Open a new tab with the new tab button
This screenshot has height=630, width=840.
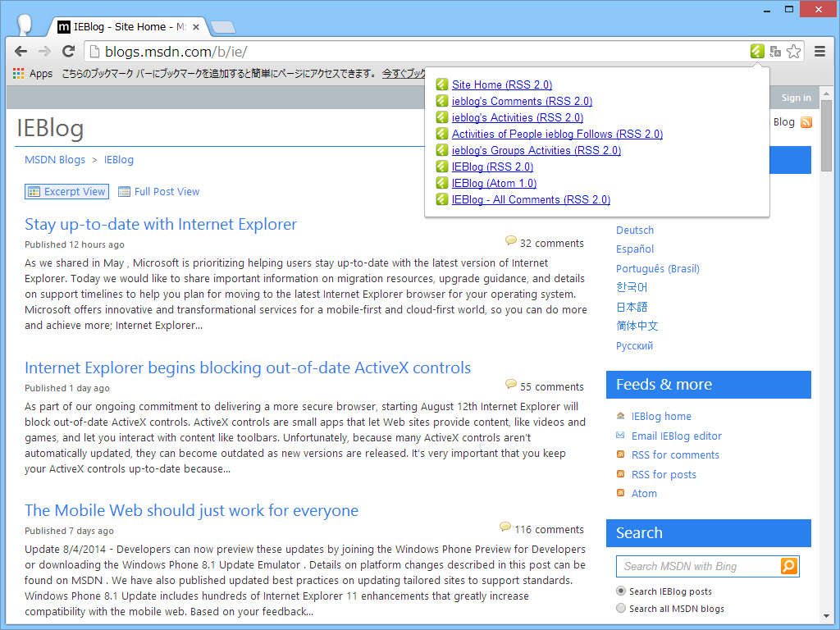(x=223, y=27)
